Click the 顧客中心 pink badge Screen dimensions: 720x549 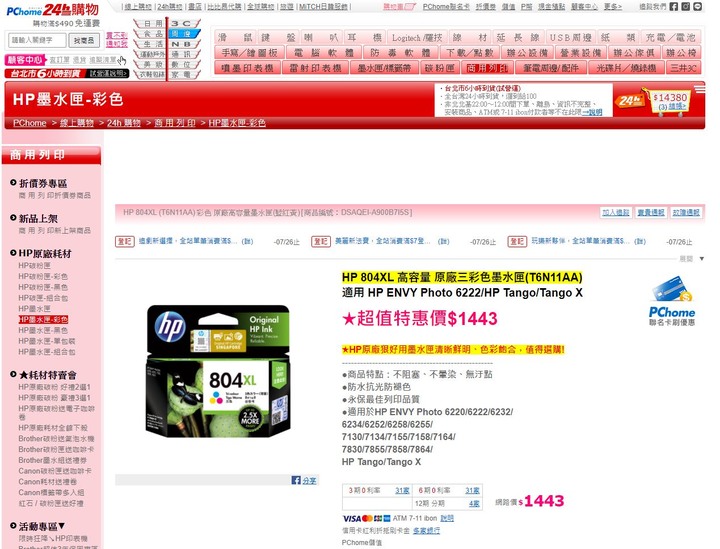26,60
